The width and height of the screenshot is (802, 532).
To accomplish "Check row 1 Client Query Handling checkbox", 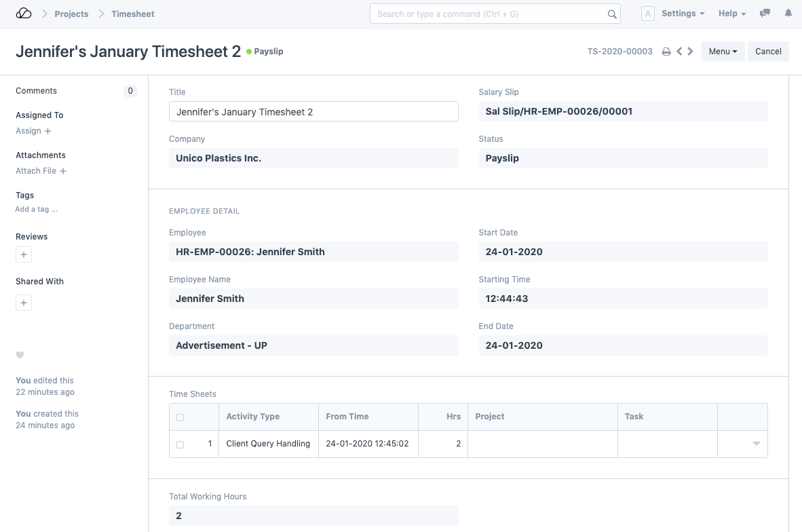I will point(180,444).
